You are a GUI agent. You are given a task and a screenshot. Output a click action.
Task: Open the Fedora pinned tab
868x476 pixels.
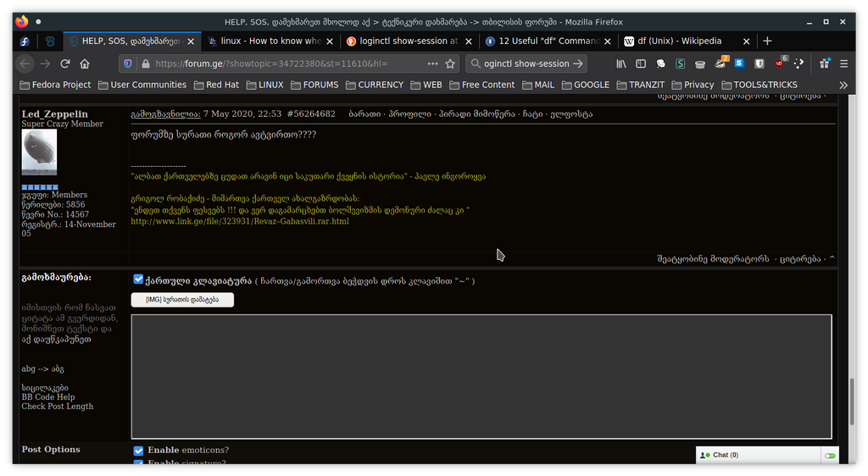(25, 42)
